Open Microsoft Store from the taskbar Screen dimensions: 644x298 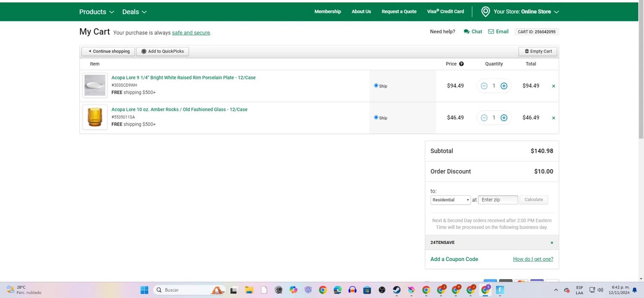(x=367, y=290)
